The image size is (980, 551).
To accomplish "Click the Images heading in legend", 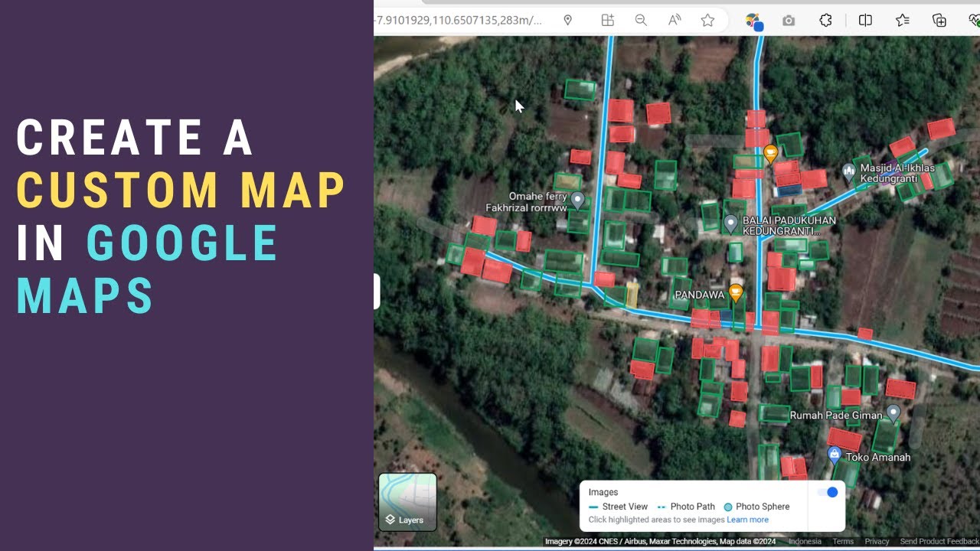I will coord(603,492).
